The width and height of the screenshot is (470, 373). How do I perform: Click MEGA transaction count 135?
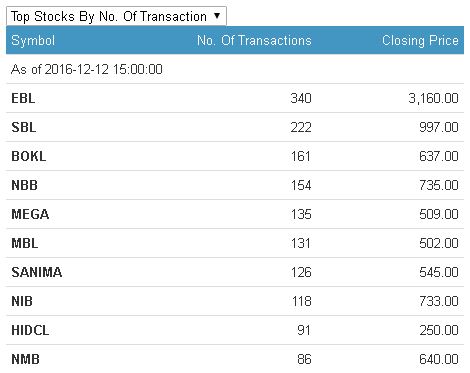point(301,214)
